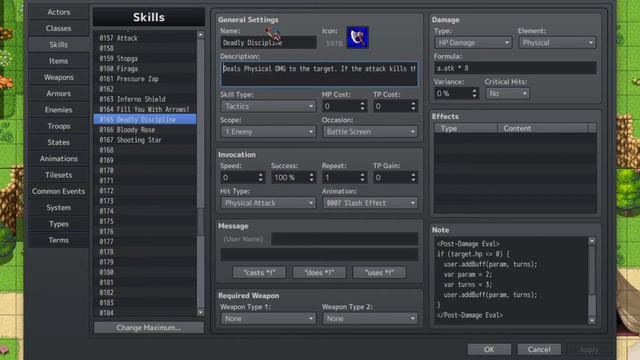The height and width of the screenshot is (360, 640).
Task: Click the skills list scrollbar down arrow
Action: tap(200, 312)
